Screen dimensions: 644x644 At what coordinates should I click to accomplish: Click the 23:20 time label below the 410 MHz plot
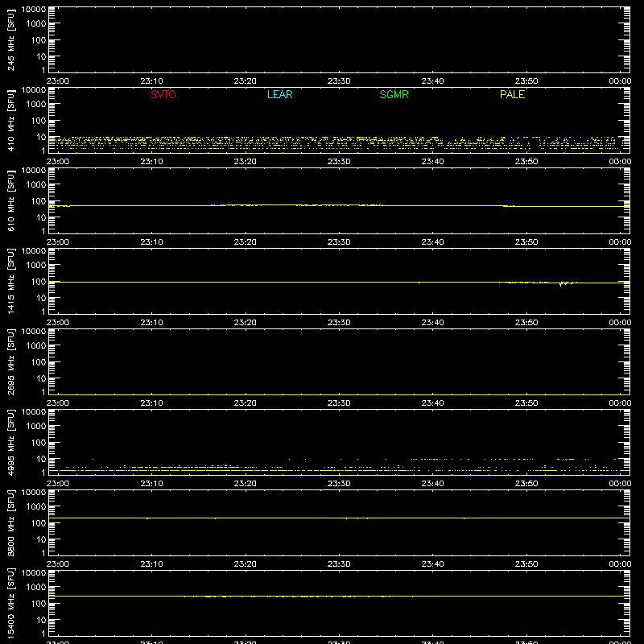(246, 162)
